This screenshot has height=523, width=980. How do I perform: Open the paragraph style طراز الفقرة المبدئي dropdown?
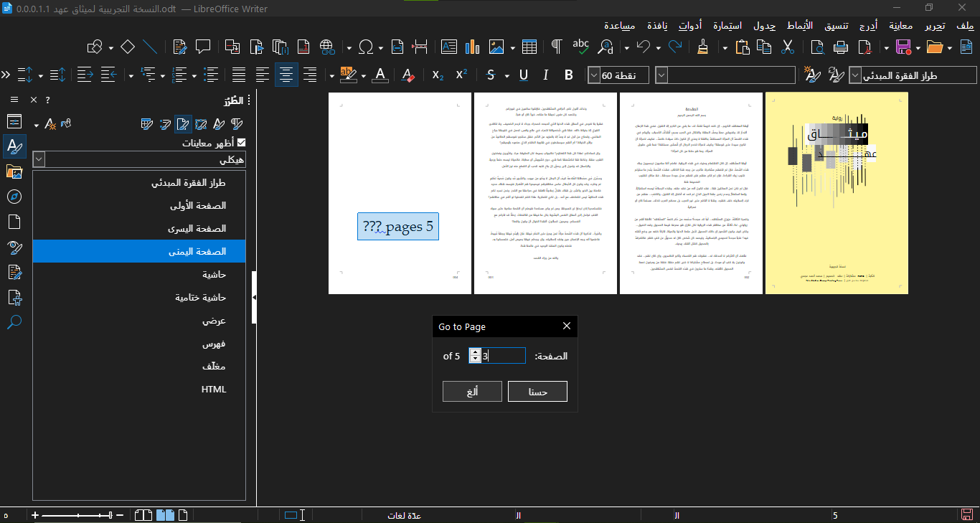pos(856,75)
